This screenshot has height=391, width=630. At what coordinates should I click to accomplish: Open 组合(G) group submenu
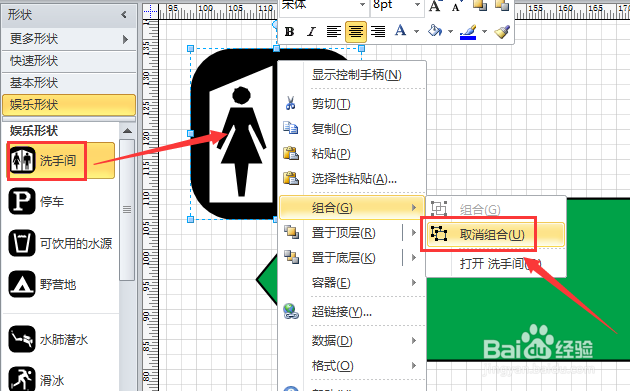(352, 208)
